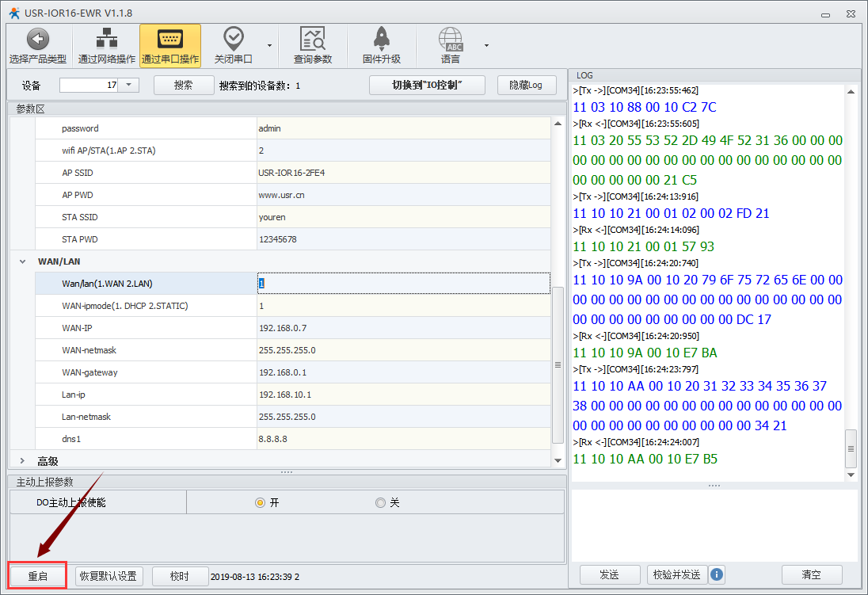Click STA PWD value 12345678

point(404,238)
